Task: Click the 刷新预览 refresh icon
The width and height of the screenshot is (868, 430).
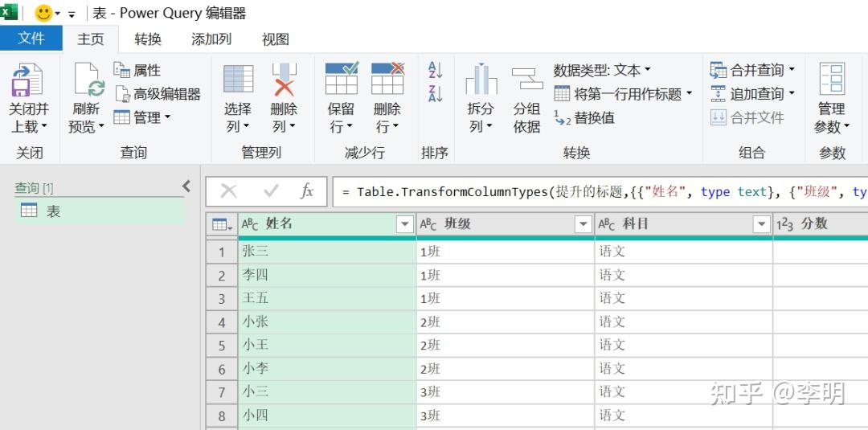Action: [89, 79]
